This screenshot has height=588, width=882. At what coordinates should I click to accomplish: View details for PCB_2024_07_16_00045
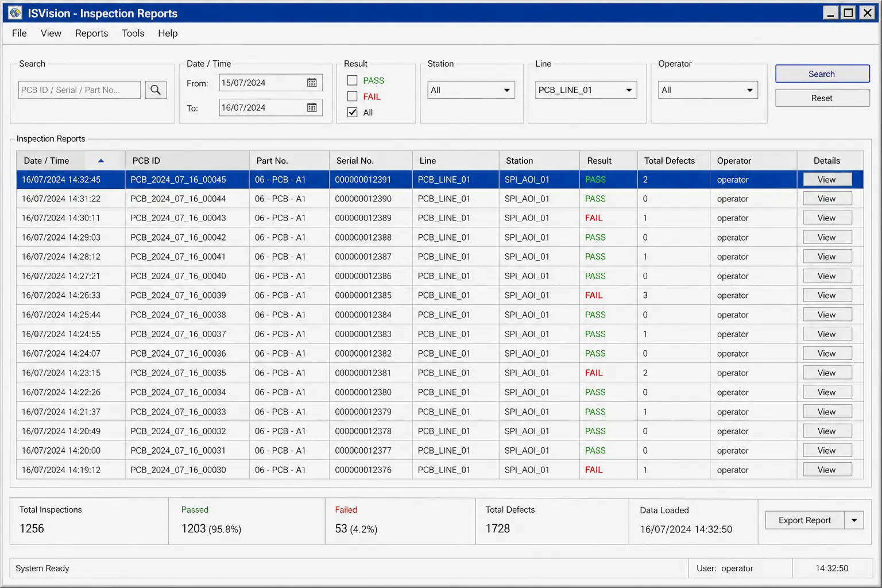pyautogui.click(x=827, y=180)
